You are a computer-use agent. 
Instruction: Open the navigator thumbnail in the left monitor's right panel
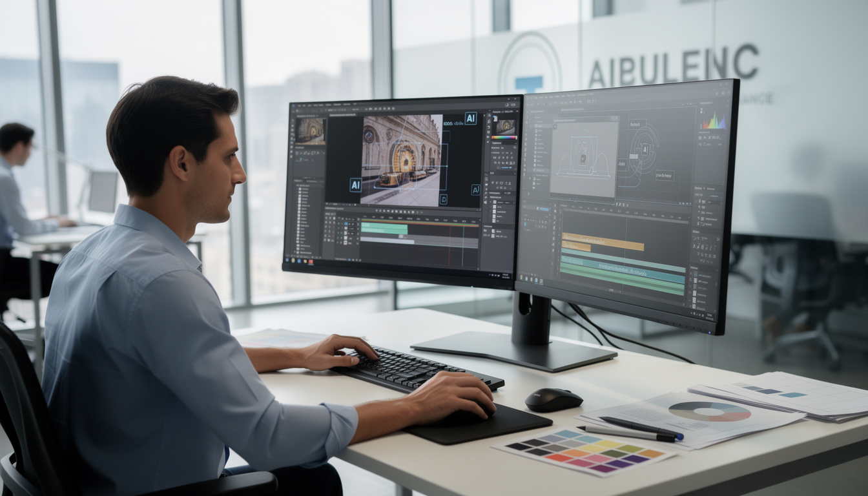coord(506,127)
